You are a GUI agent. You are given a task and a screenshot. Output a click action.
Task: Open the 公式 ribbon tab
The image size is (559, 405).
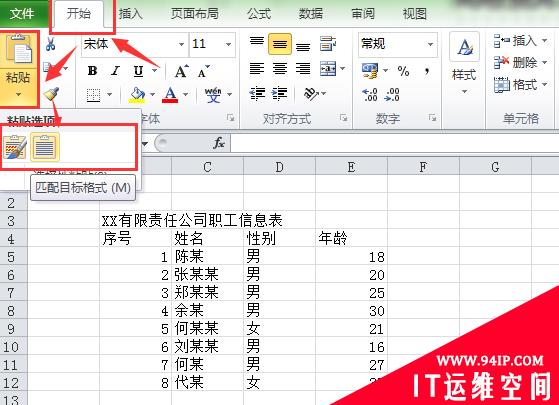[x=259, y=14]
